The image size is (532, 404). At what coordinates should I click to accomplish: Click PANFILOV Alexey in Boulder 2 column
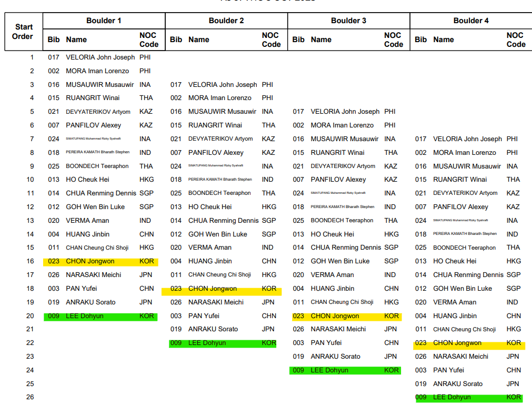216,153
